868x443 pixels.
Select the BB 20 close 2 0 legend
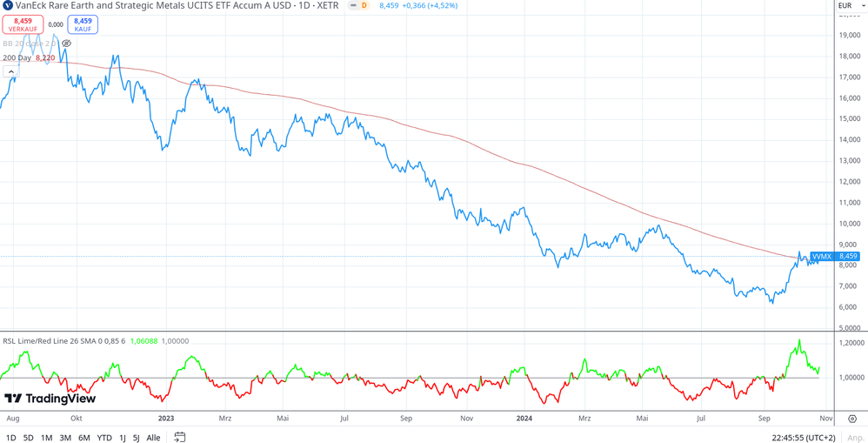point(30,44)
